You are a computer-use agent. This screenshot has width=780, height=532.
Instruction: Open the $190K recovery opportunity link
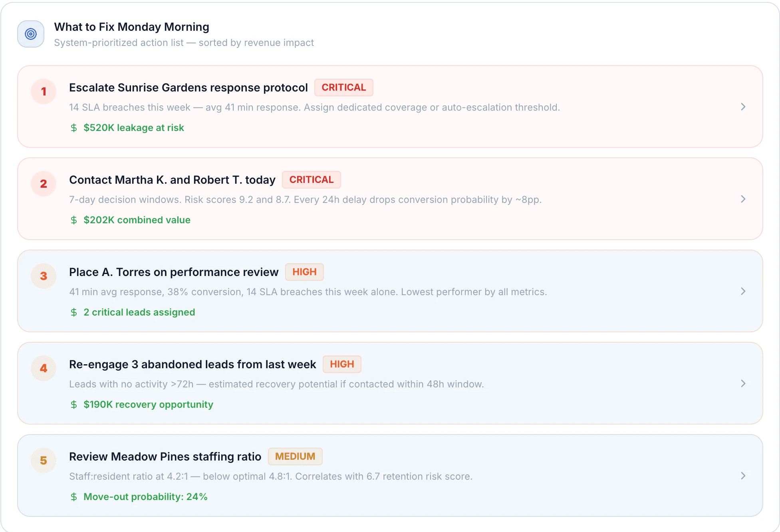tap(148, 405)
